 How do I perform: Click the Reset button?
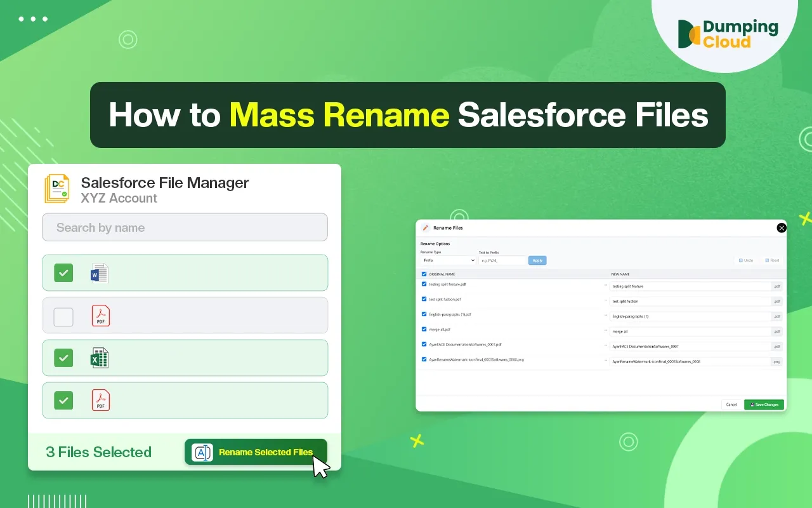tap(772, 260)
